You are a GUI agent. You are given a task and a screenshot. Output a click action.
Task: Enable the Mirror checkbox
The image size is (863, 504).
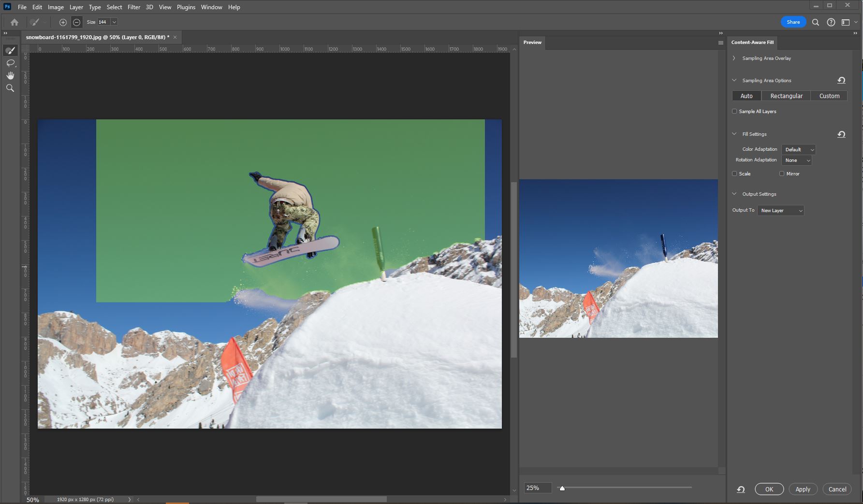point(782,173)
